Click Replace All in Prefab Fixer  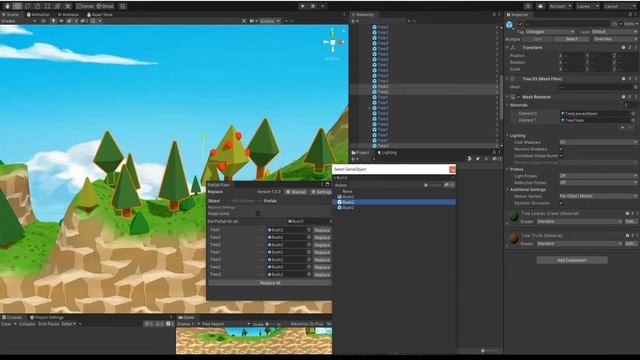[270, 283]
